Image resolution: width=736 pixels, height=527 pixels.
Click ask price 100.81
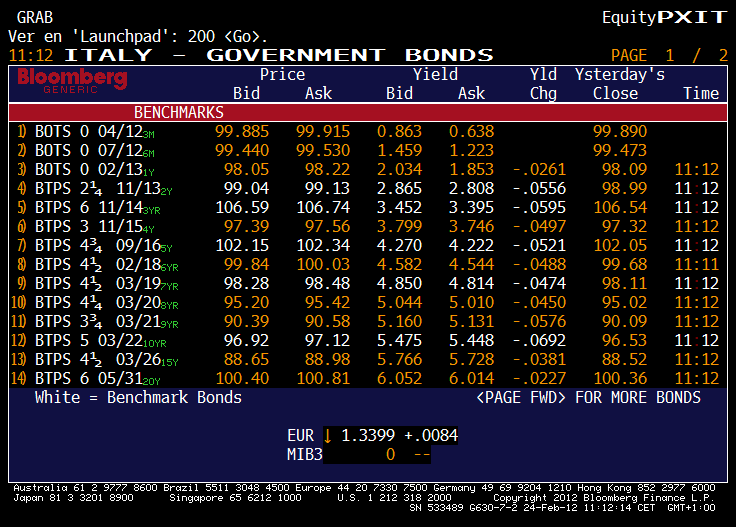[x=323, y=378]
